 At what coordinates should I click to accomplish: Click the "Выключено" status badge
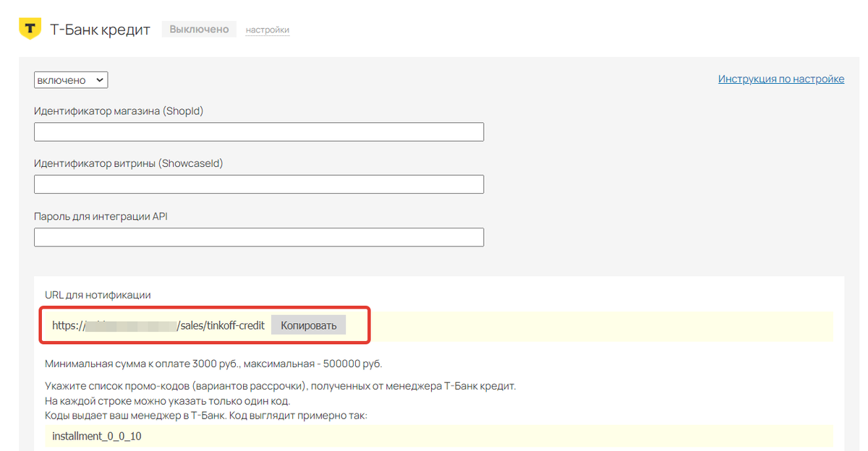pyautogui.click(x=199, y=30)
